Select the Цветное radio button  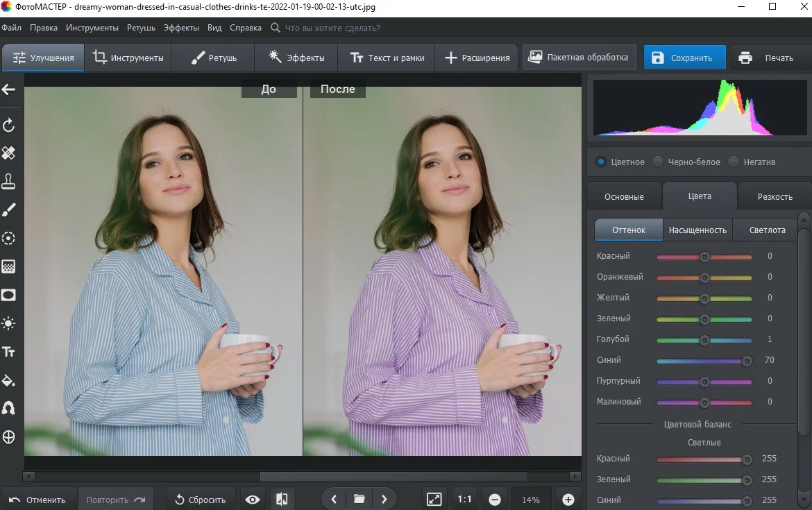pos(601,162)
